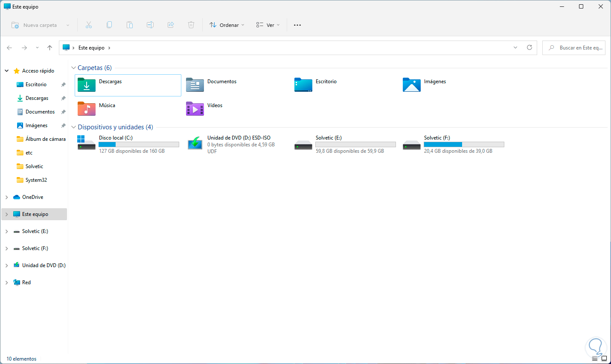
Task: Click the Disco local (C:) usage bar
Action: click(x=139, y=145)
